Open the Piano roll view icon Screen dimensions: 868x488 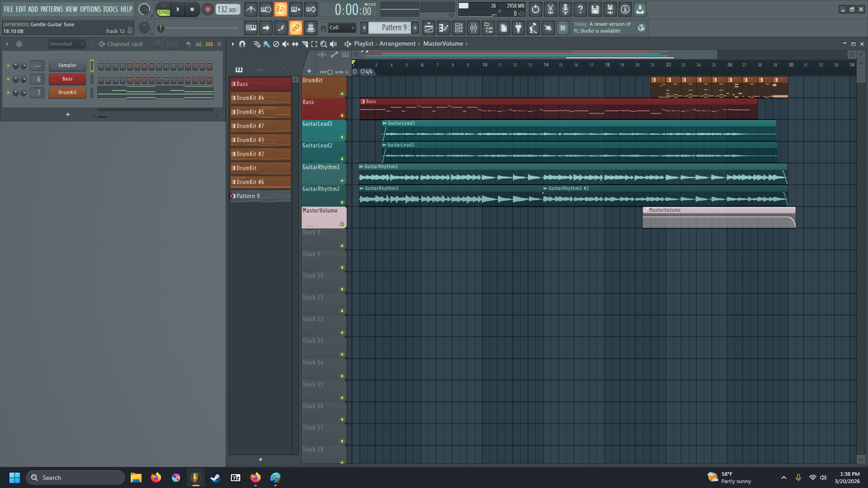point(444,28)
